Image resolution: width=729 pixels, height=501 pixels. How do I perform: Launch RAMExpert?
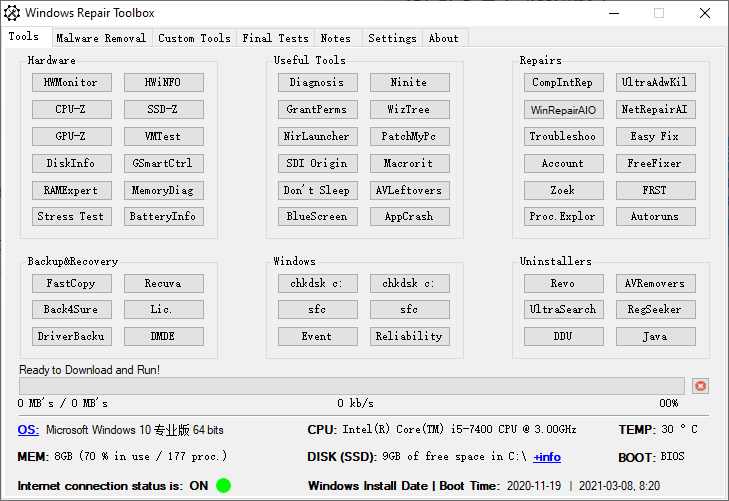point(72,190)
